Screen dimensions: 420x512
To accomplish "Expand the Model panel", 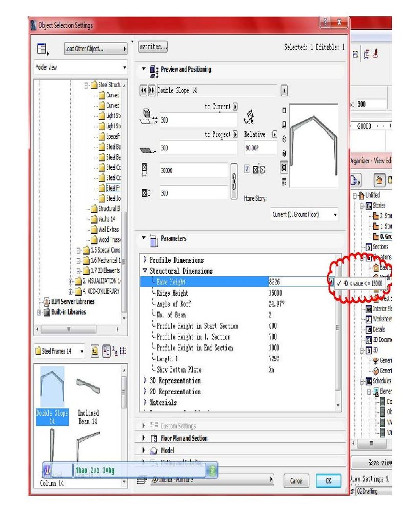I will (144, 450).
